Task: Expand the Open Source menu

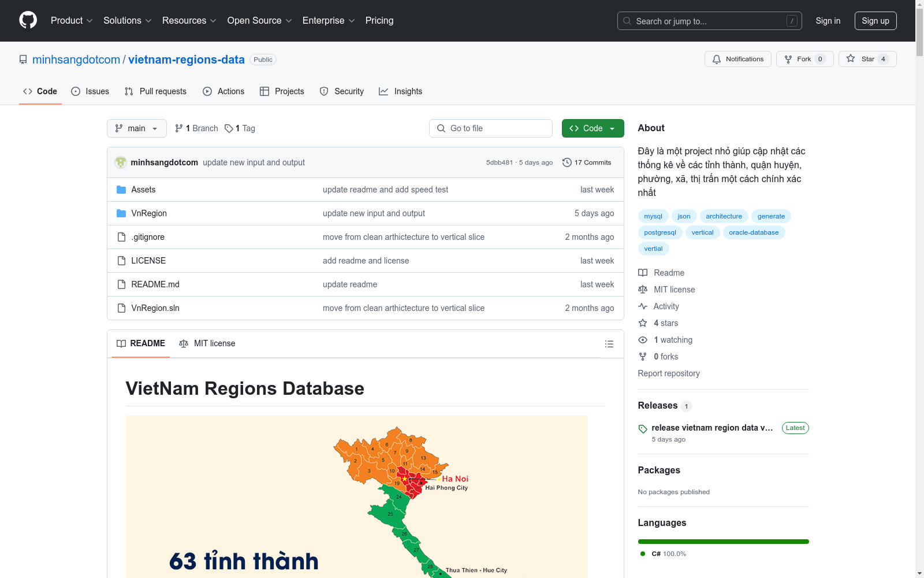Action: [260, 20]
